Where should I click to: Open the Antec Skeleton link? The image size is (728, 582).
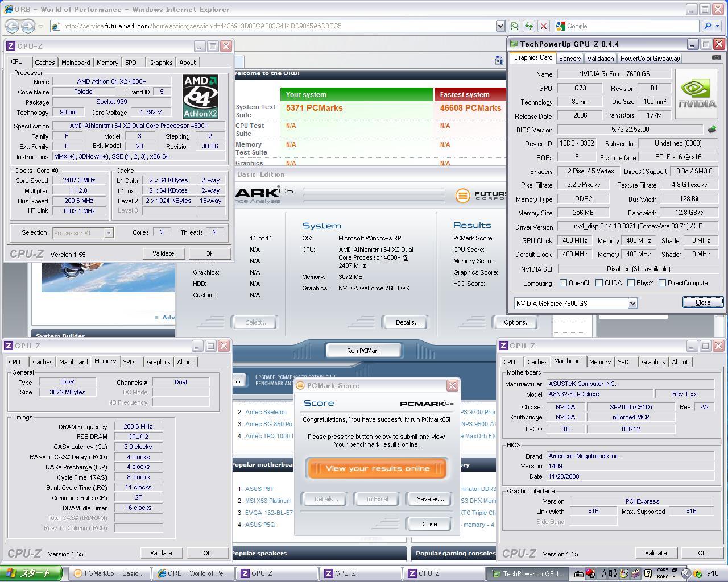click(x=266, y=412)
